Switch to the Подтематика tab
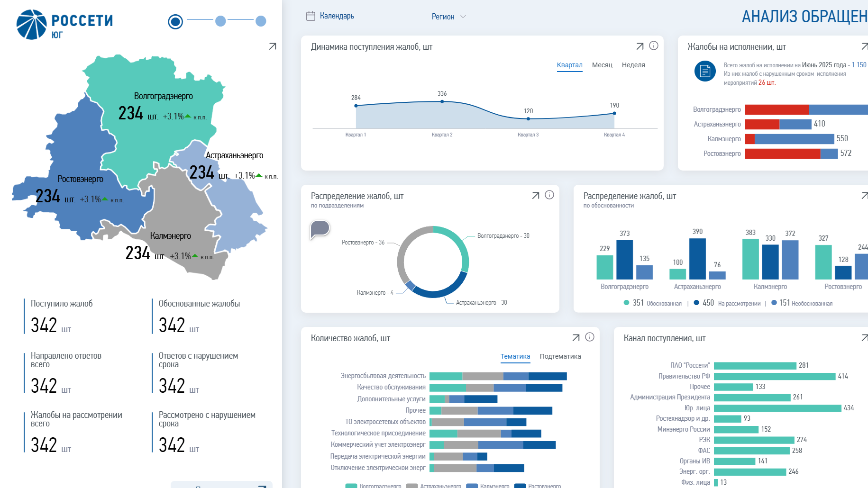The width and height of the screenshot is (868, 488). [x=560, y=356]
